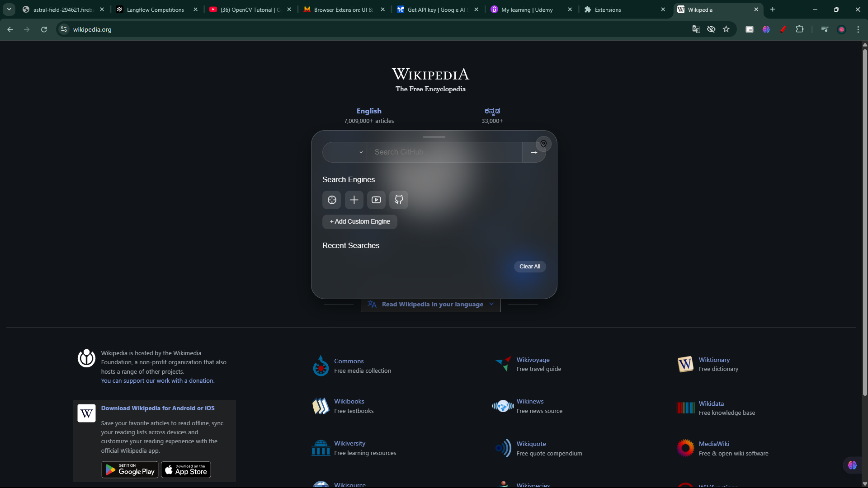Image resolution: width=868 pixels, height=488 pixels.
Task: Switch to the Langflow Competitions tab
Action: 156,9
